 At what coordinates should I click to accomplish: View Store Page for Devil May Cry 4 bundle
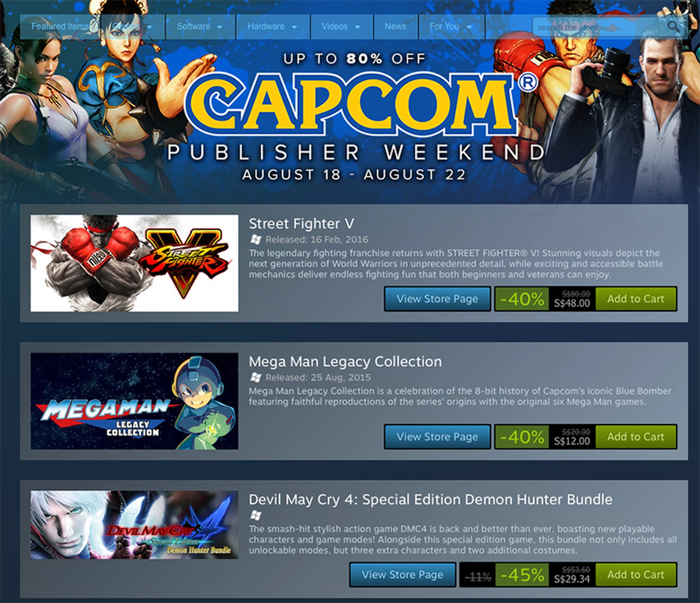point(402,575)
